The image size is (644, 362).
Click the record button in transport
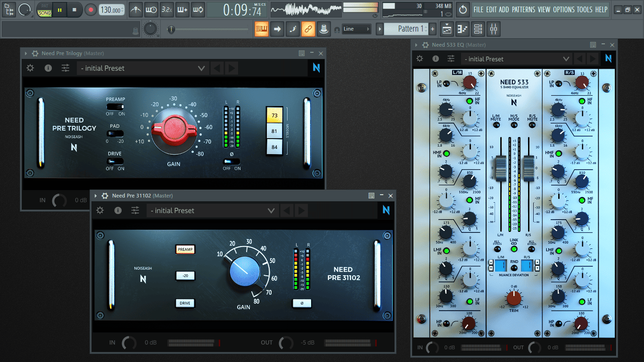point(90,9)
